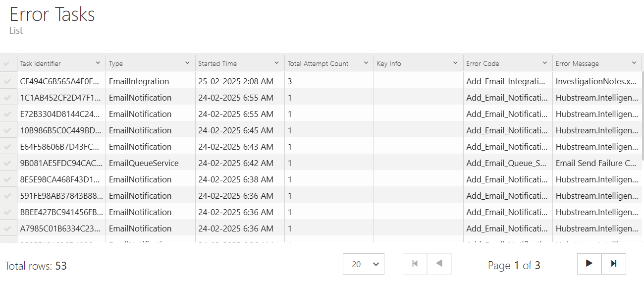Image resolution: width=644 pixels, height=284 pixels.
Task: Open the Type column dropdown arrow
Action: click(187, 63)
